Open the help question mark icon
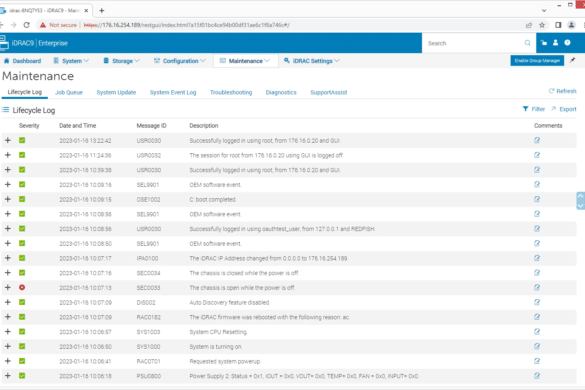This screenshot has height=390, width=585. coord(567,43)
